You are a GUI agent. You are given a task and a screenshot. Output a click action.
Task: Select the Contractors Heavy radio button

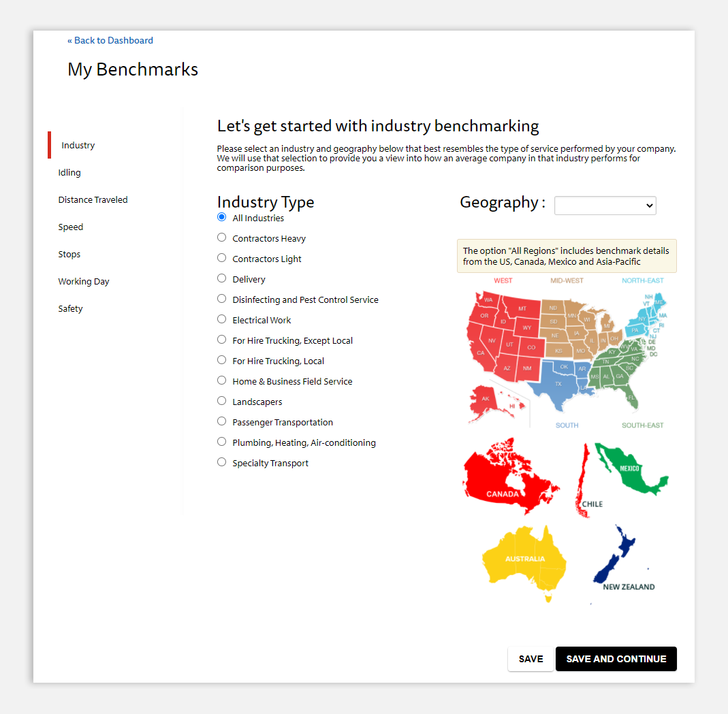[x=222, y=238]
